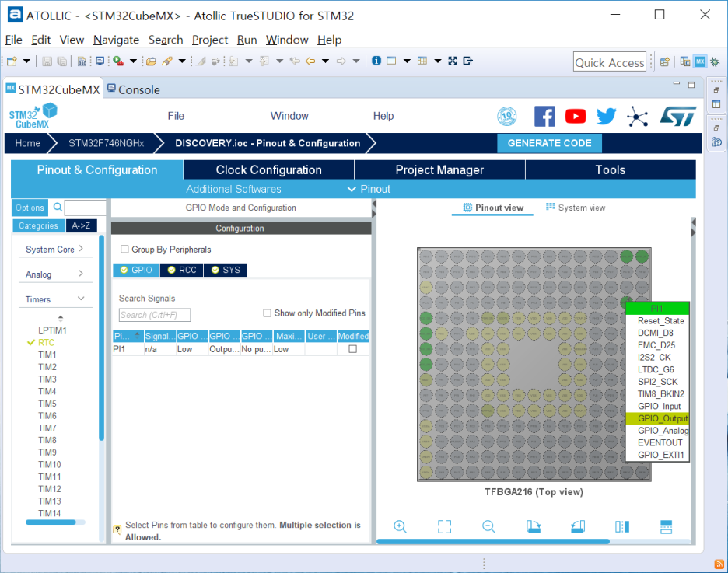Open the YouTube link icon

pyautogui.click(x=576, y=116)
